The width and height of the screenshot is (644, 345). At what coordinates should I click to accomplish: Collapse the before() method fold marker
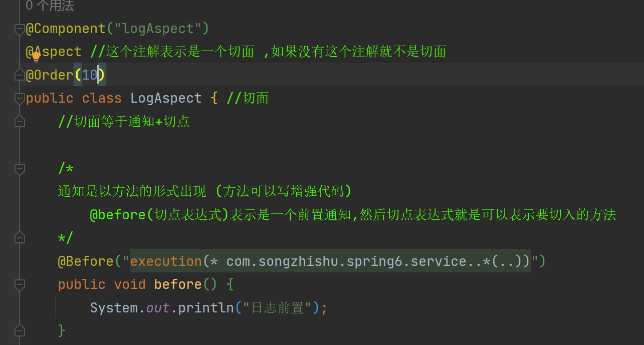coord(20,284)
